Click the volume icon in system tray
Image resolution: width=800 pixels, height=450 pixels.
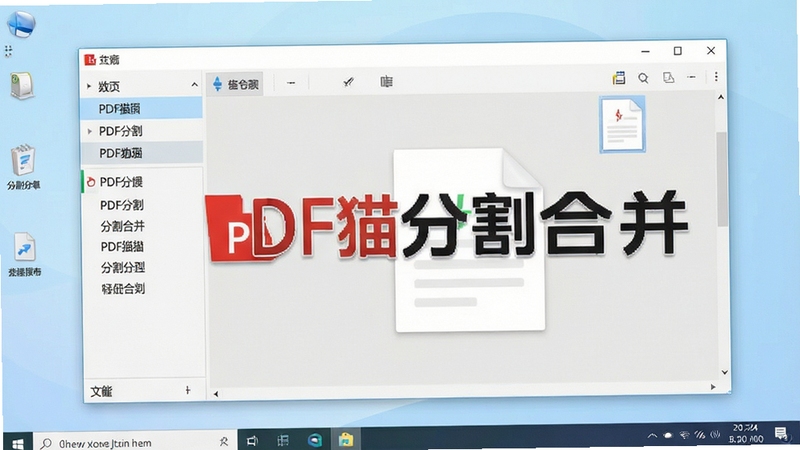pyautogui.click(x=716, y=435)
